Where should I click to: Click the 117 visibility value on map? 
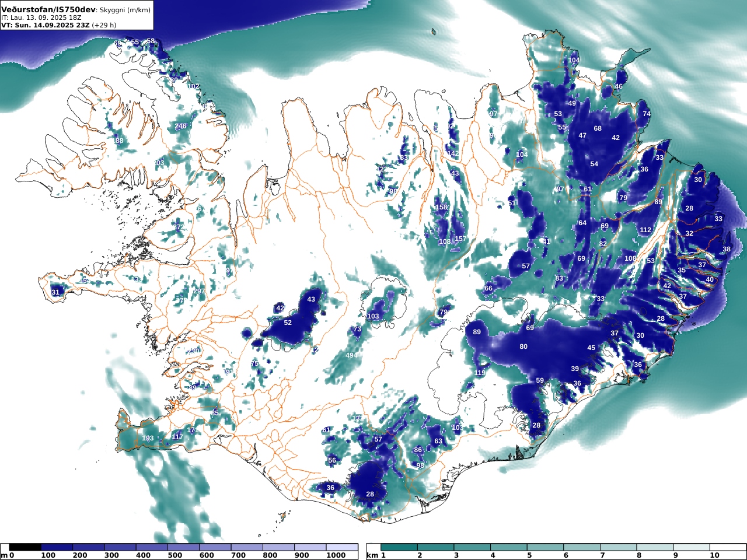point(177,437)
